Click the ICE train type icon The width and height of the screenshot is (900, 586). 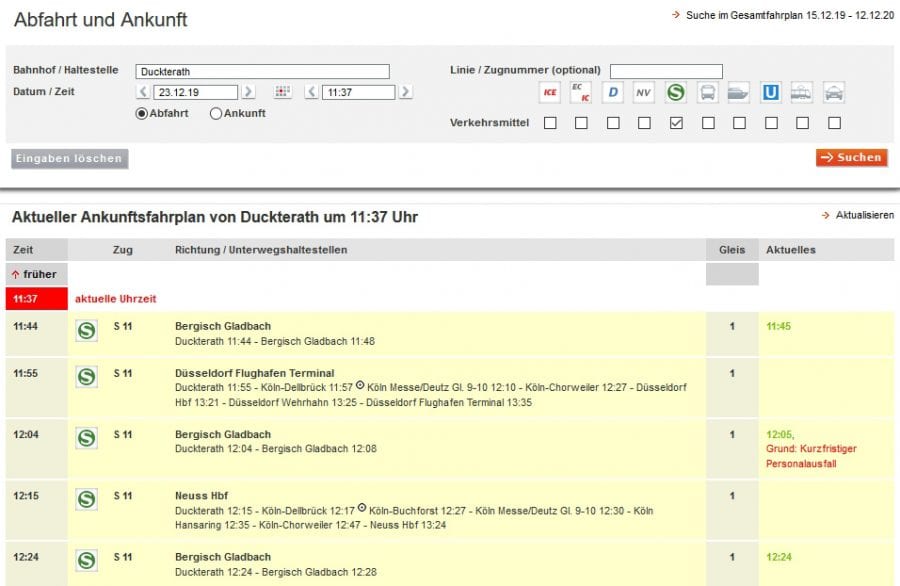pyautogui.click(x=550, y=92)
